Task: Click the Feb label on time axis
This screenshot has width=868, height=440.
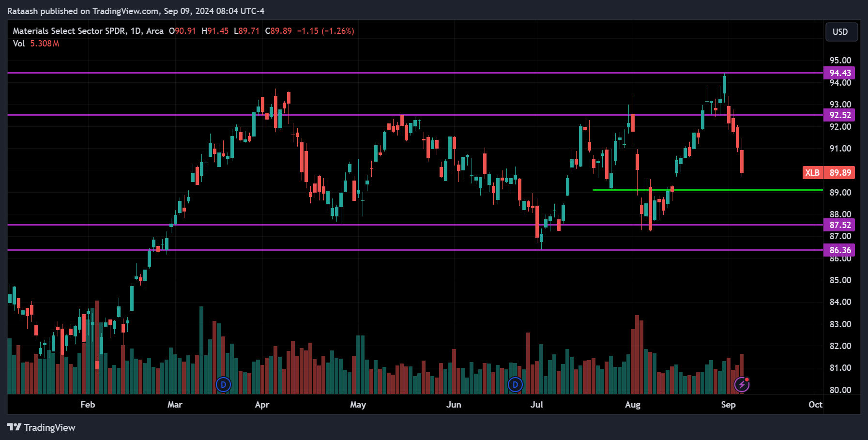Action: click(x=88, y=405)
